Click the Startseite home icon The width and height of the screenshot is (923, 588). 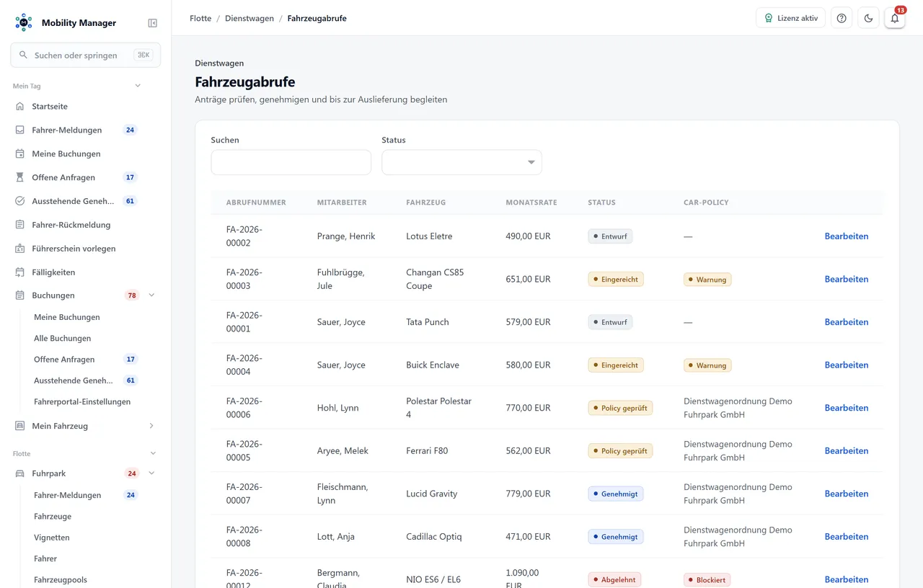point(19,107)
